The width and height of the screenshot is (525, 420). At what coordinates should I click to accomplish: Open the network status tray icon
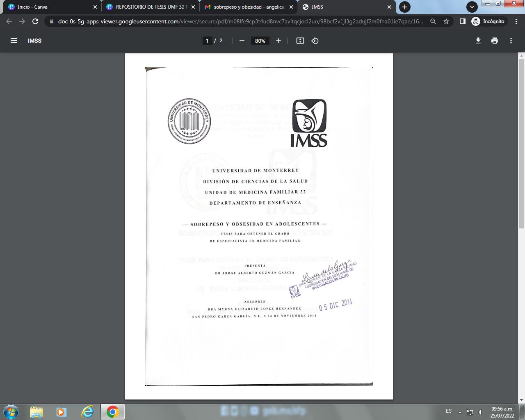pos(470,412)
